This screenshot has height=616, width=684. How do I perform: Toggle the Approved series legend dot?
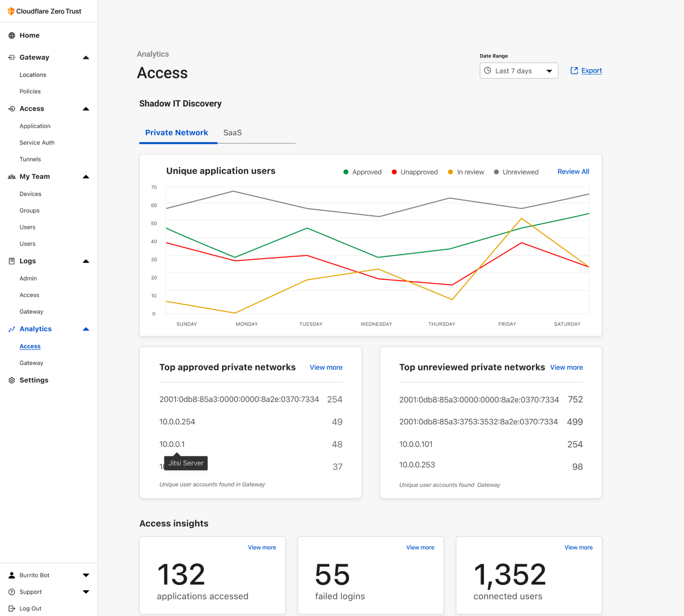pos(346,172)
